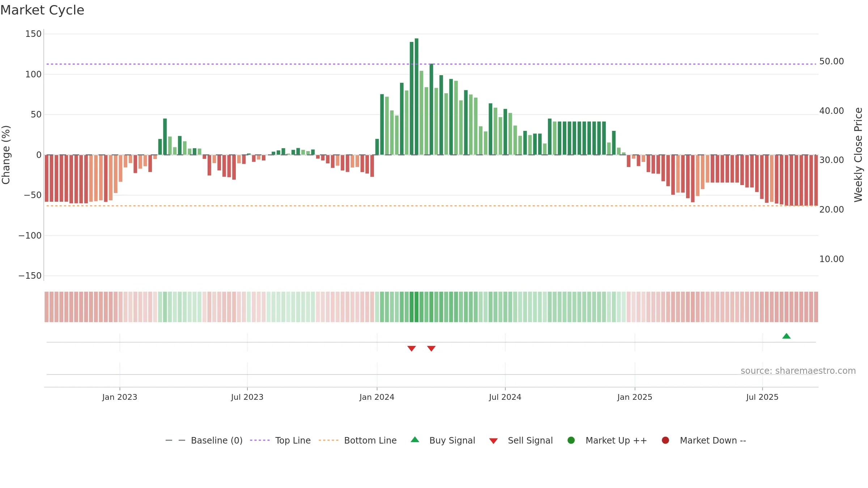Screen dimensions: 868x488
Task: Toggle the Sell Signal legend label
Action: [530, 441]
